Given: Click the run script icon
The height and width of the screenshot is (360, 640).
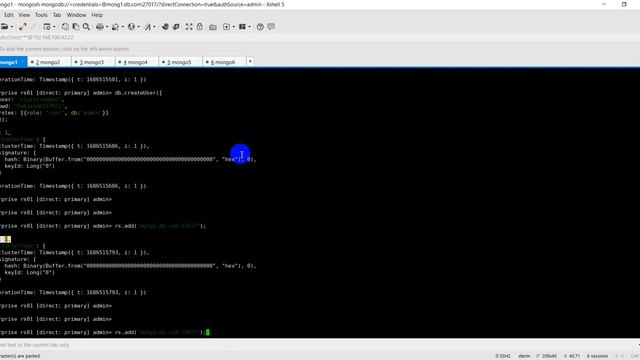Looking at the screenshot, I should pyautogui.click(x=227, y=27).
